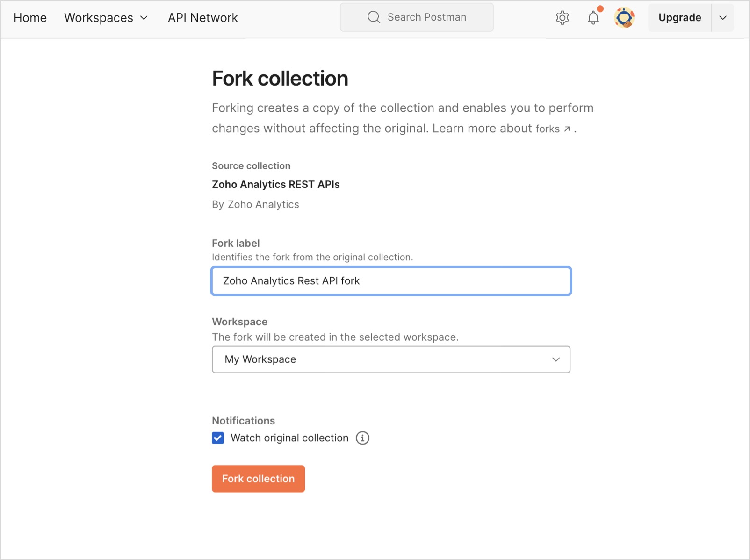Click the Watch original collection label

point(289,438)
